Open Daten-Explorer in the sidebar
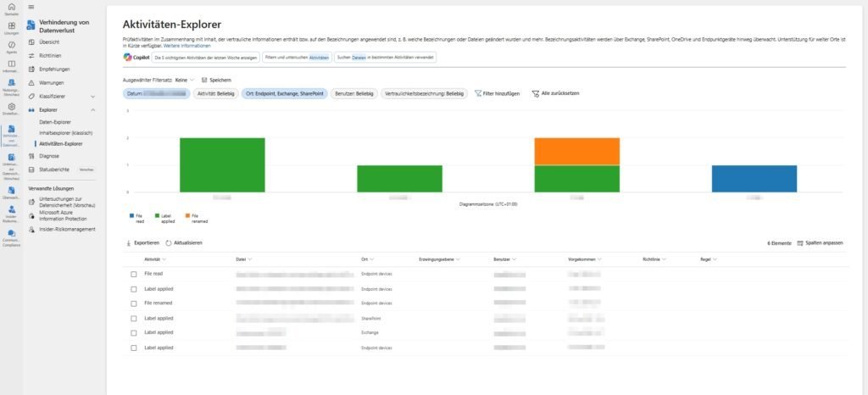The image size is (868, 395). point(55,123)
